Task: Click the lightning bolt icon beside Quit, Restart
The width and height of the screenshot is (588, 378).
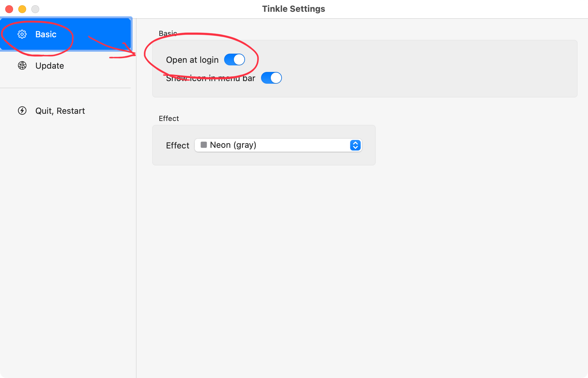Action: pos(21,111)
